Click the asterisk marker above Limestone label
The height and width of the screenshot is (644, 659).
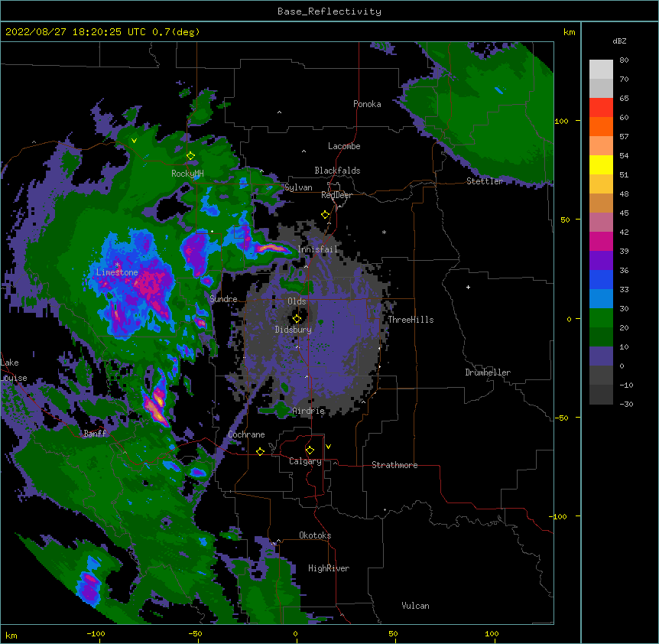point(117,265)
